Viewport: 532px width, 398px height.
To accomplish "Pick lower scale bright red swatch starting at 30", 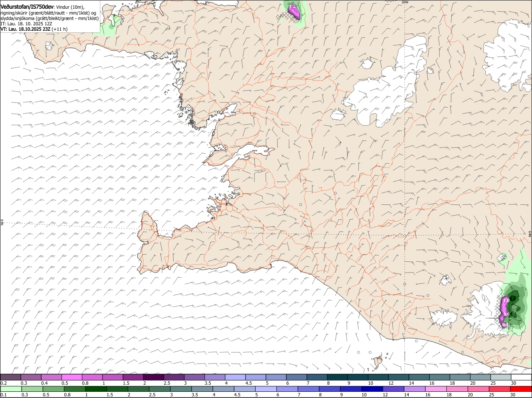I will [522, 389].
